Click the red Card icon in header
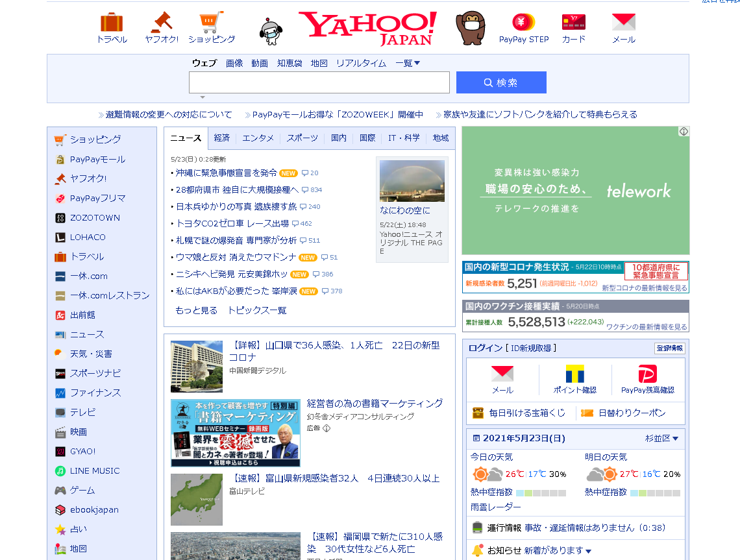This screenshot has height=560, width=740. (x=573, y=22)
